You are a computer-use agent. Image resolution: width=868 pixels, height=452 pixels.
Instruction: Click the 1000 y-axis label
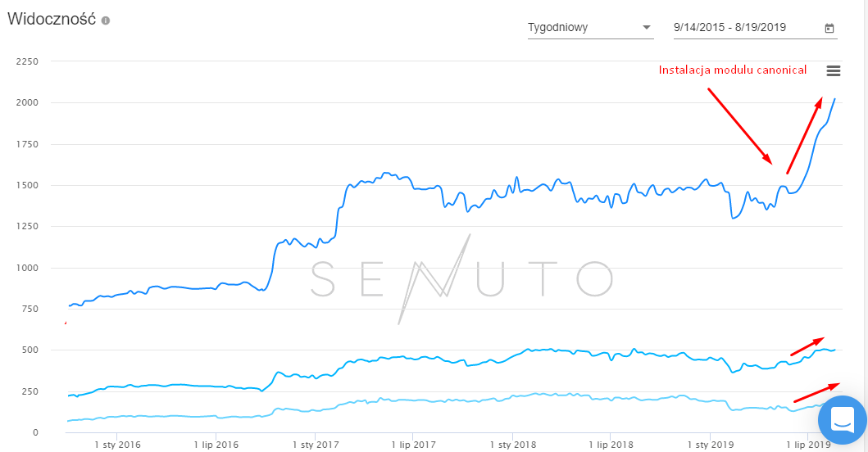pos(27,268)
